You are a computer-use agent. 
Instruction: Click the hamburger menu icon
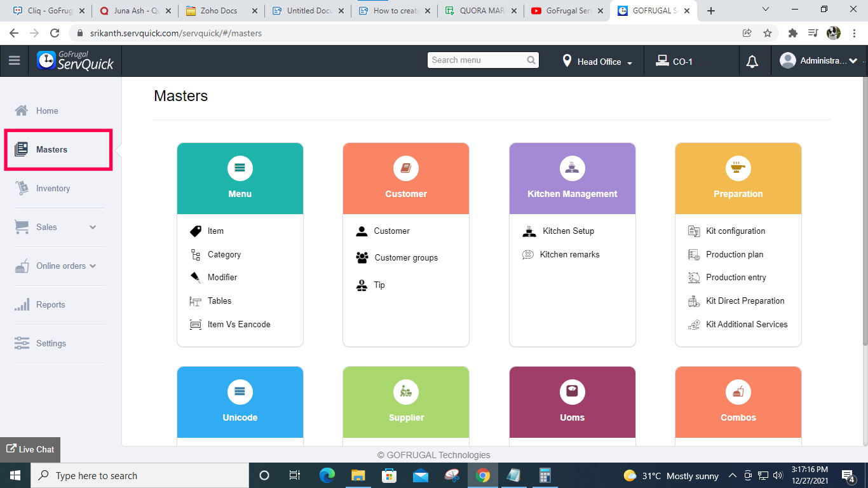click(14, 60)
